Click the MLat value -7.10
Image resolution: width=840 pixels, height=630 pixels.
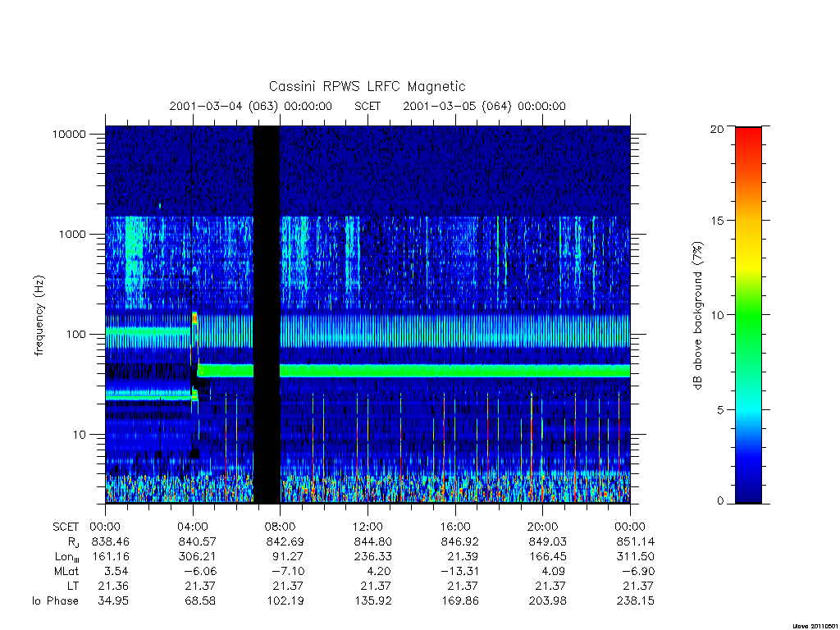288,572
